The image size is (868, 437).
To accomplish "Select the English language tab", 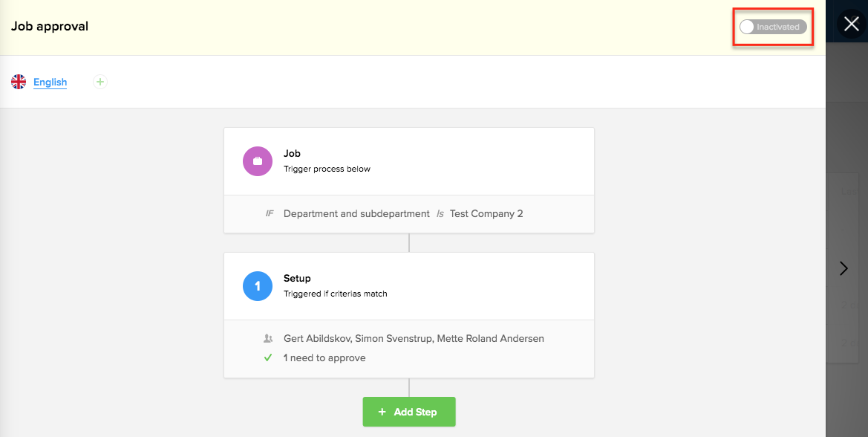I will 50,82.
